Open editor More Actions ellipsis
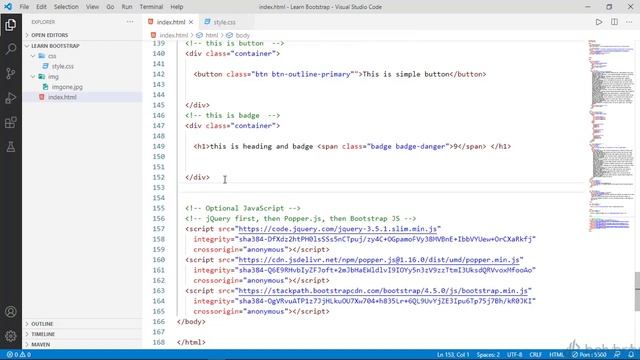 click(629, 22)
